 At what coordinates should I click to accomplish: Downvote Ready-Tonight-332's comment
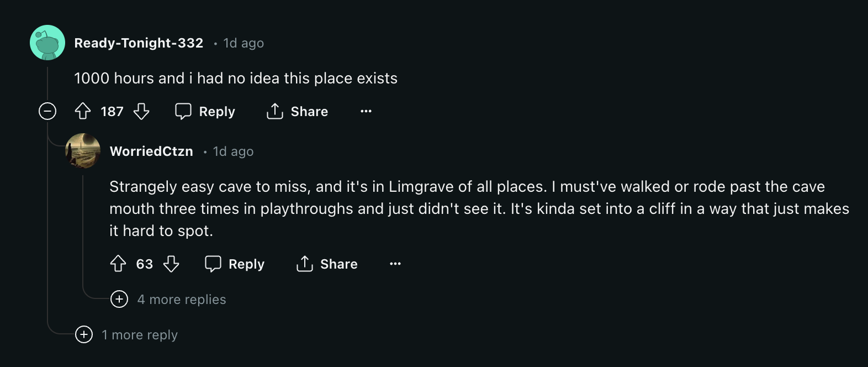(x=141, y=111)
